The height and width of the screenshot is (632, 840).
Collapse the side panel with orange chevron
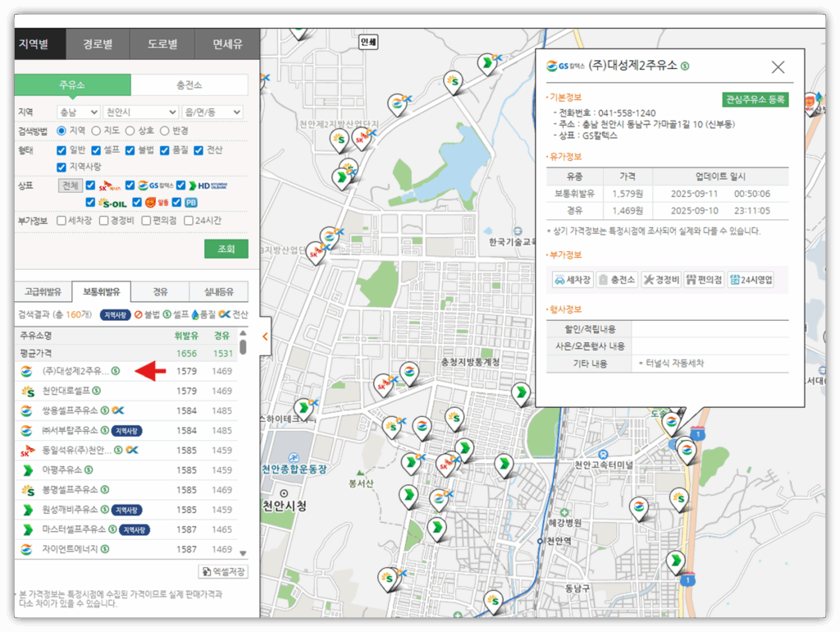(265, 337)
